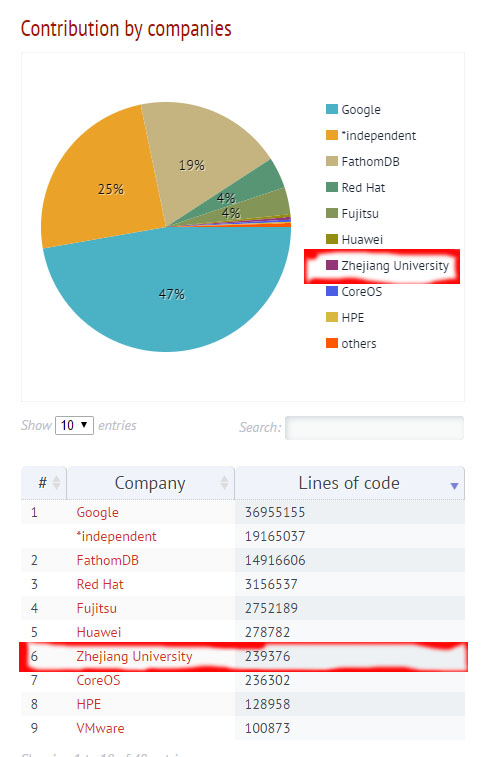Screen dimensions: 491x757
Task: Select the 3156537 lines of code cell
Action: click(350, 584)
